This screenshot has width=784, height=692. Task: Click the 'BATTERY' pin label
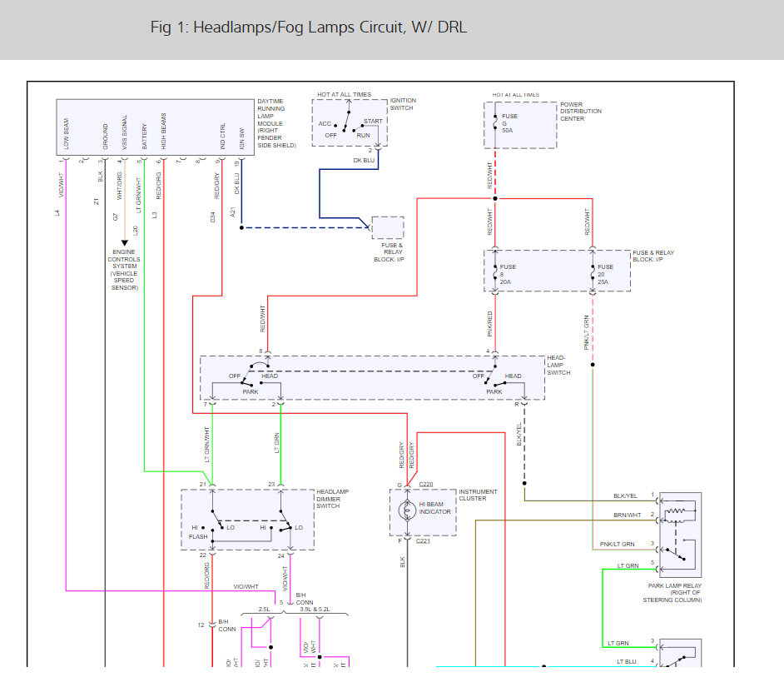point(145,136)
